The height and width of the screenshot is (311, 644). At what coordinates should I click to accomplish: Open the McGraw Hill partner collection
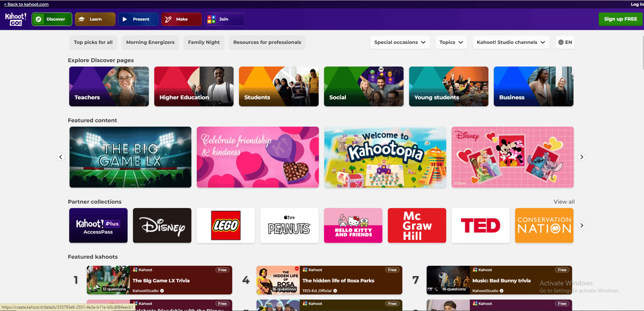click(417, 226)
